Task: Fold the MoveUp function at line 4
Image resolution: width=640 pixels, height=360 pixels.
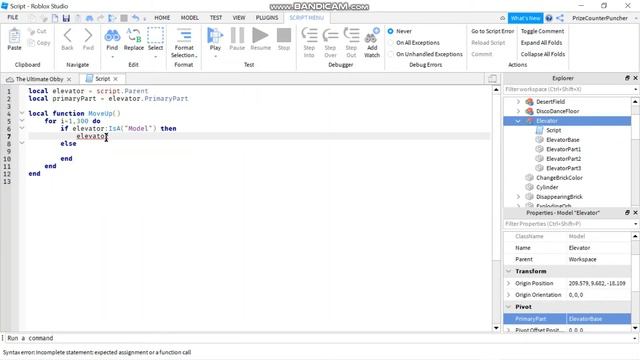Action: 22,113
